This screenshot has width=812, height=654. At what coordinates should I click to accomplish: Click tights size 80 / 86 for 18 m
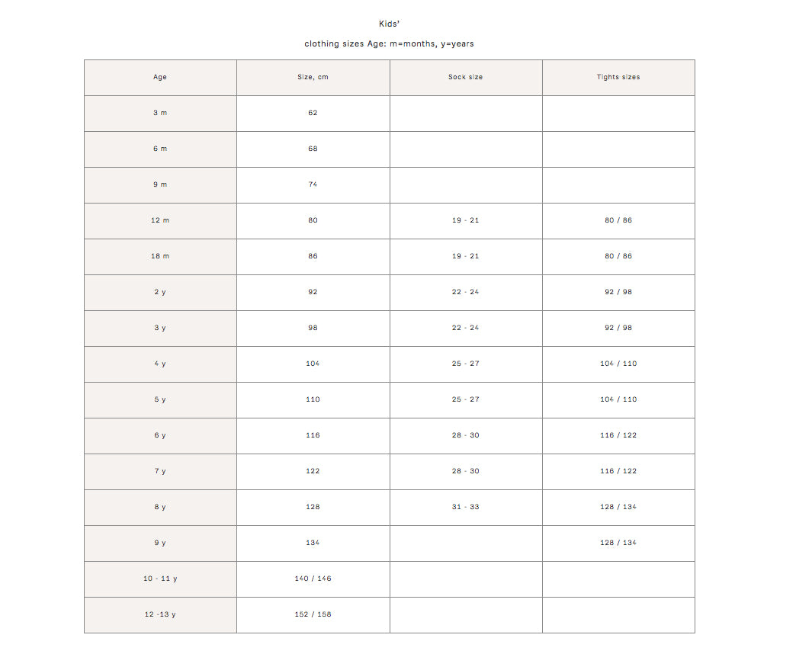tap(618, 256)
